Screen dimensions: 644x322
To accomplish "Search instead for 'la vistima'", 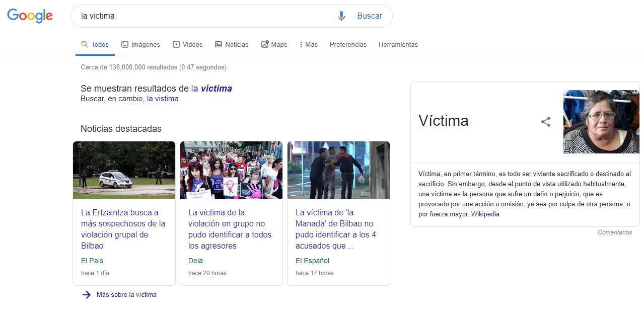I will 163,99.
